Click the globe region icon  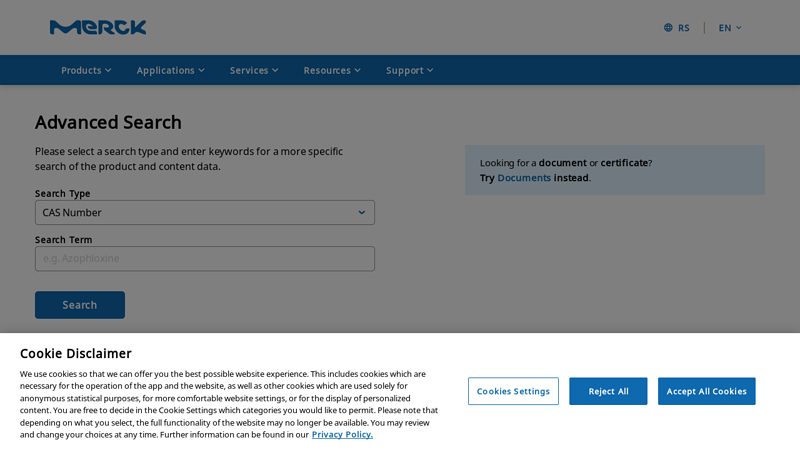point(668,28)
